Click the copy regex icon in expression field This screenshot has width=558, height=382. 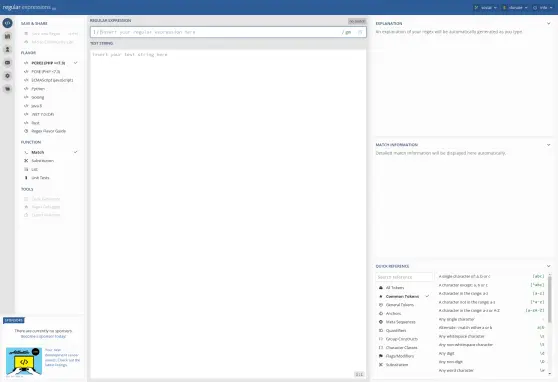point(360,32)
